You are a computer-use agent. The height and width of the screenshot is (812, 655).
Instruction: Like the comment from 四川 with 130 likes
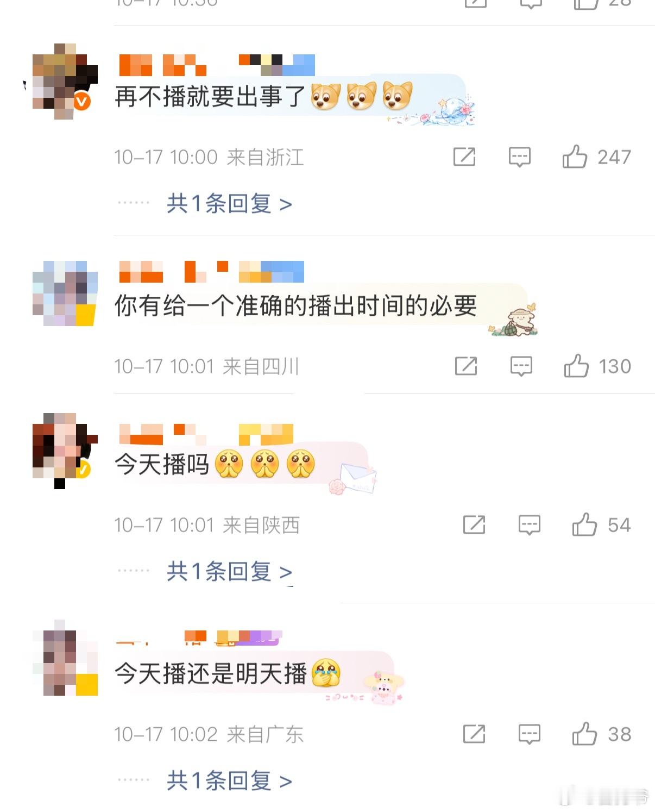click(576, 366)
